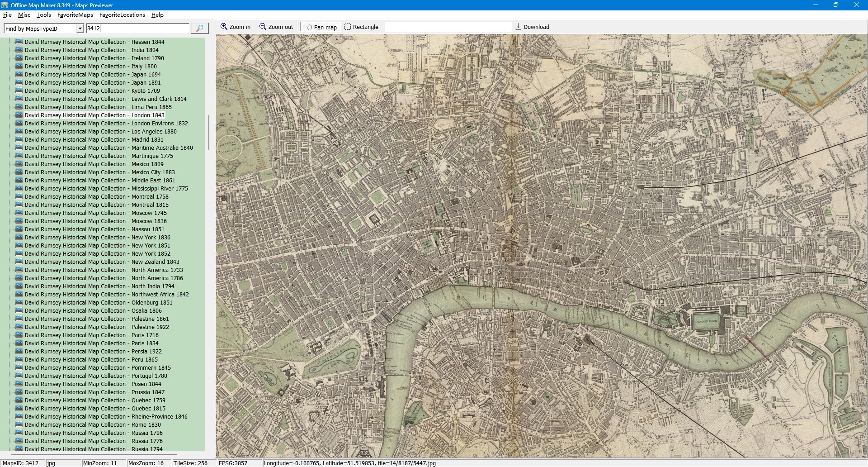This screenshot has width=868, height=467.
Task: Click the map icon beside Paris 1716
Action: tap(19, 335)
